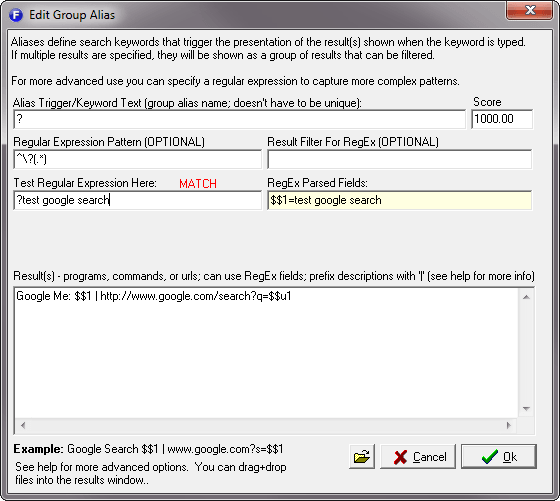Image resolution: width=560 pixels, height=501 pixels.
Task: Click the Google Me result line text
Action: tap(154, 296)
